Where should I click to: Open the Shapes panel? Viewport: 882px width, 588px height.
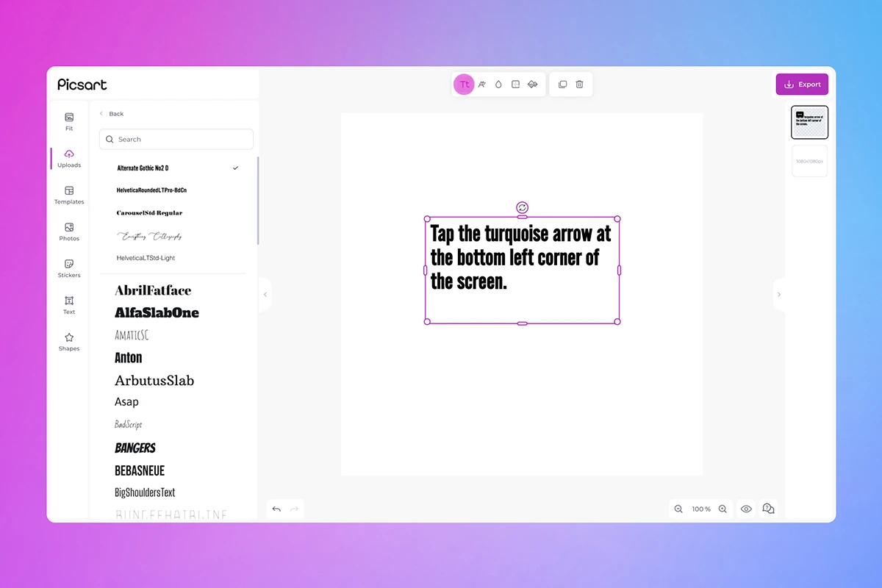coord(68,341)
